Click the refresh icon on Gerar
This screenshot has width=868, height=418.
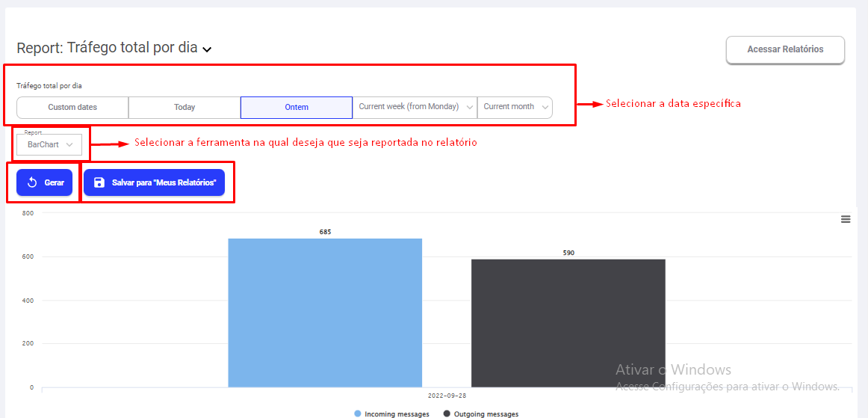pyautogui.click(x=32, y=182)
